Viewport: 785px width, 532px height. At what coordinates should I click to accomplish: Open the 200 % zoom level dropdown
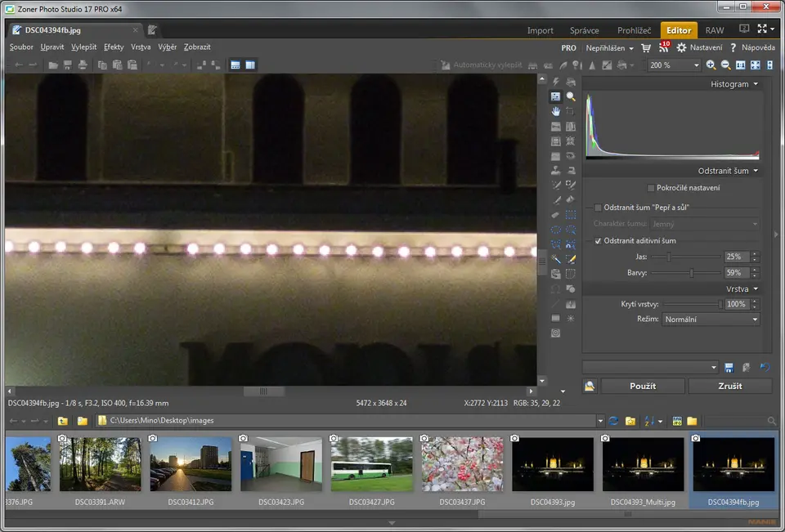pyautogui.click(x=674, y=65)
